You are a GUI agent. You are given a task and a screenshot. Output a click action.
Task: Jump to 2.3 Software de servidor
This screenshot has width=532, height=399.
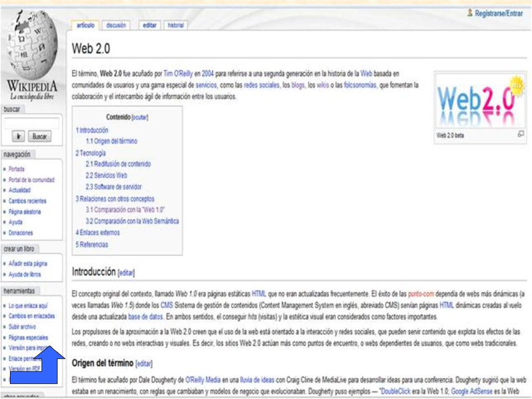point(114,187)
